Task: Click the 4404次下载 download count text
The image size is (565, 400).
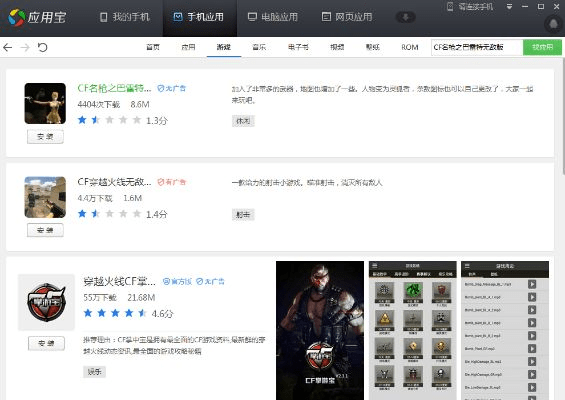Action: 98,105
